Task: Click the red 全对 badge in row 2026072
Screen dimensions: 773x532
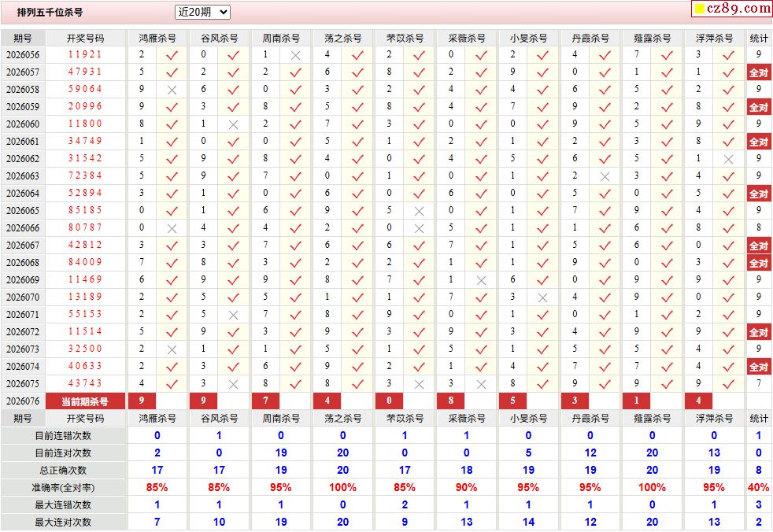Action: click(x=759, y=332)
